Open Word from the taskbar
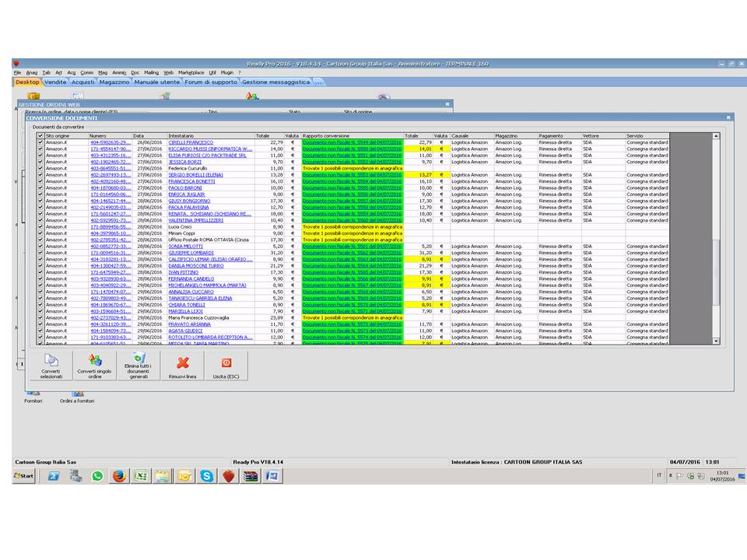The image size is (747, 560). coord(272,476)
